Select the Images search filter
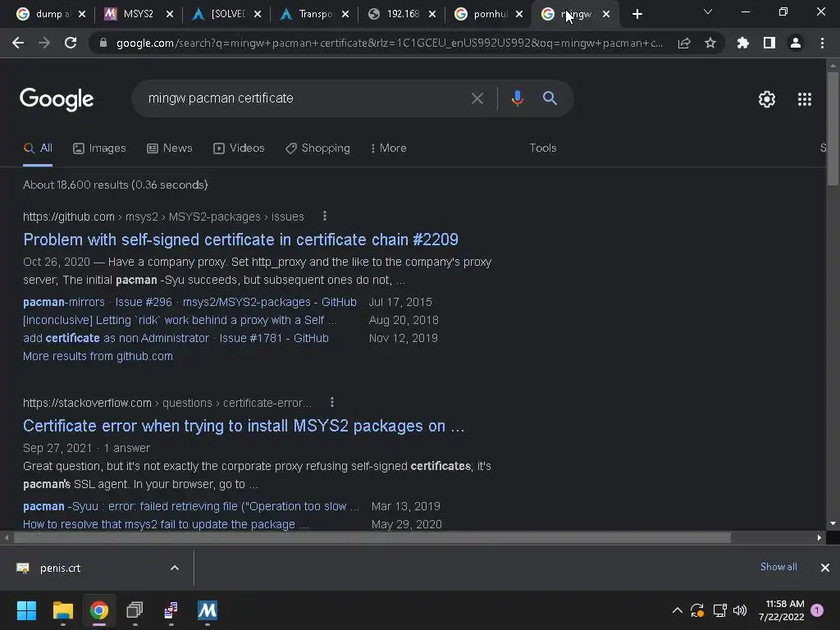Screen dimensions: 840x630 (x=99, y=148)
